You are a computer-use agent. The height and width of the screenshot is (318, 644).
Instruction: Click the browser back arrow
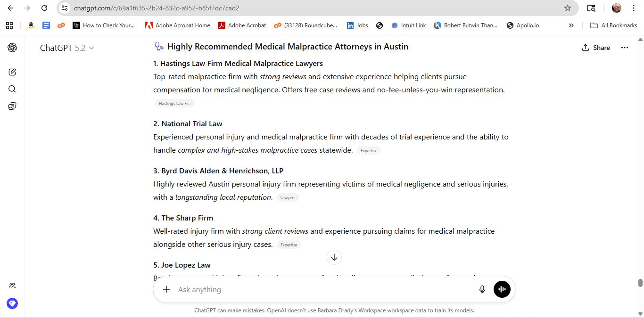click(10, 8)
